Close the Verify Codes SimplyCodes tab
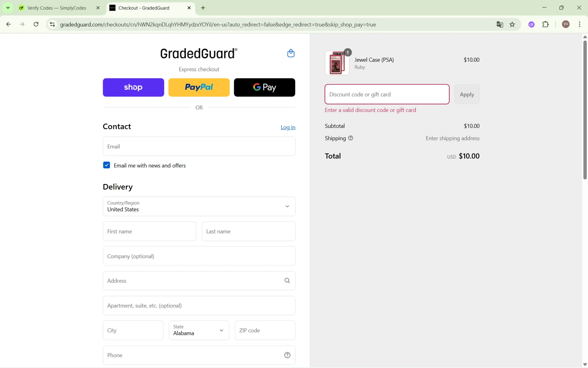The height and width of the screenshot is (368, 588). pos(98,8)
